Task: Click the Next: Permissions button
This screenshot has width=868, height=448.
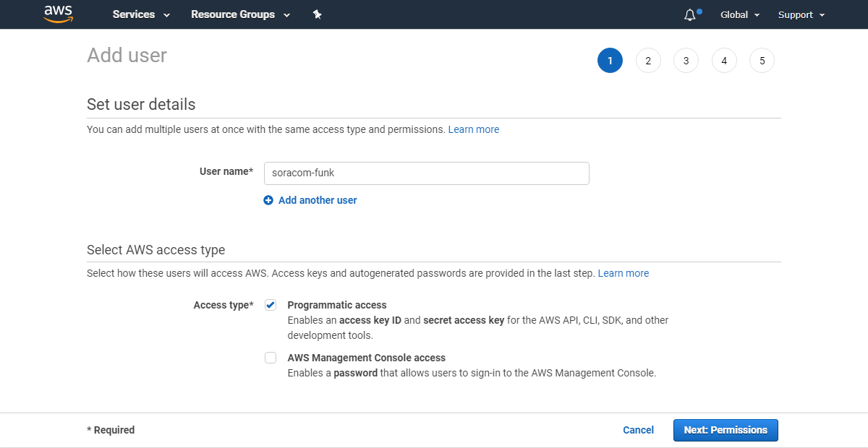Action: coord(726,430)
